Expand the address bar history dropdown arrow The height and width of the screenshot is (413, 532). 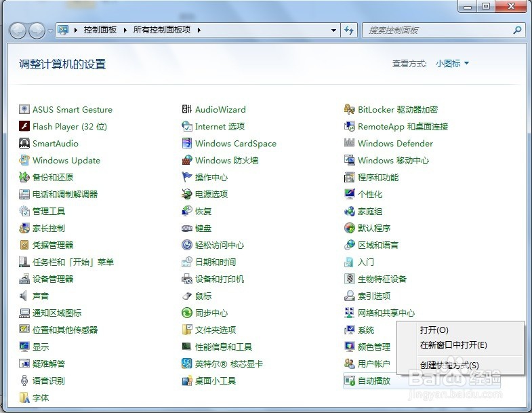(334, 31)
